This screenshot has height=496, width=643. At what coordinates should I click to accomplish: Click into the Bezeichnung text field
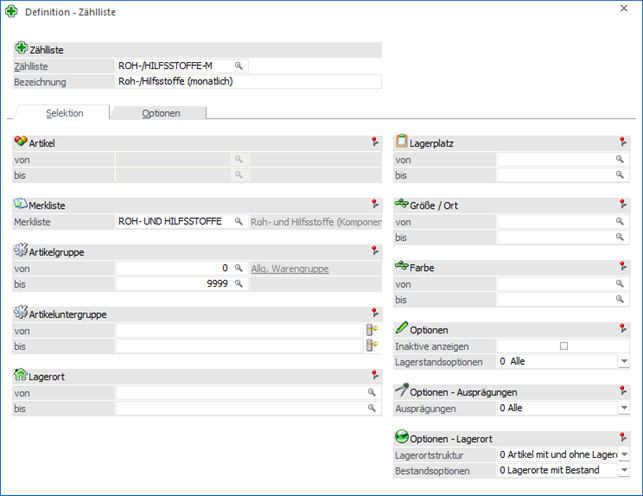click(248, 82)
